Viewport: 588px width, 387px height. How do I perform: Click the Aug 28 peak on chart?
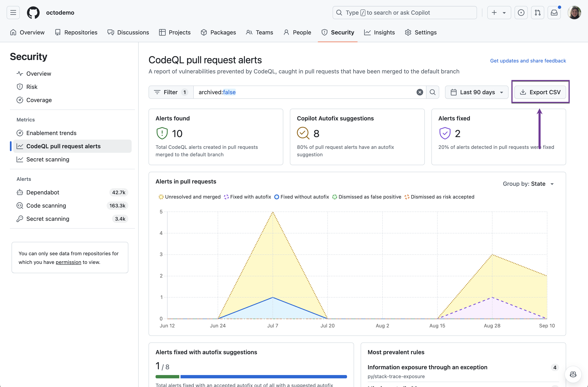pos(492,255)
